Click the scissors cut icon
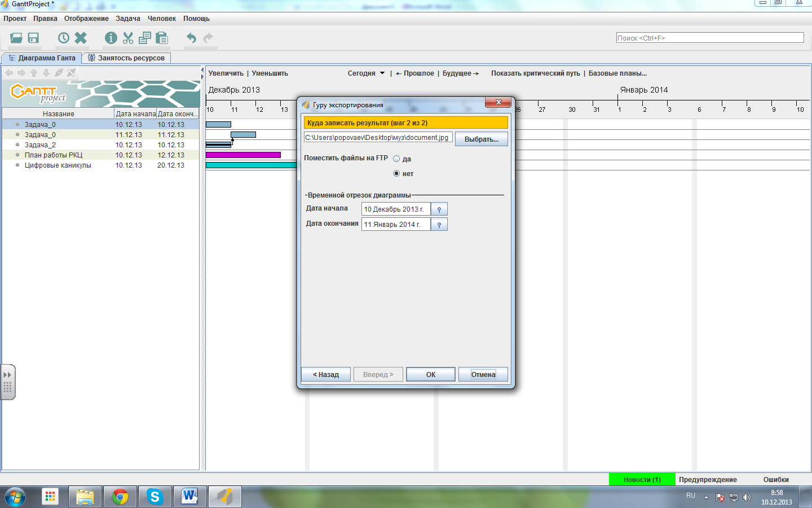This screenshot has width=812, height=508. [128, 38]
